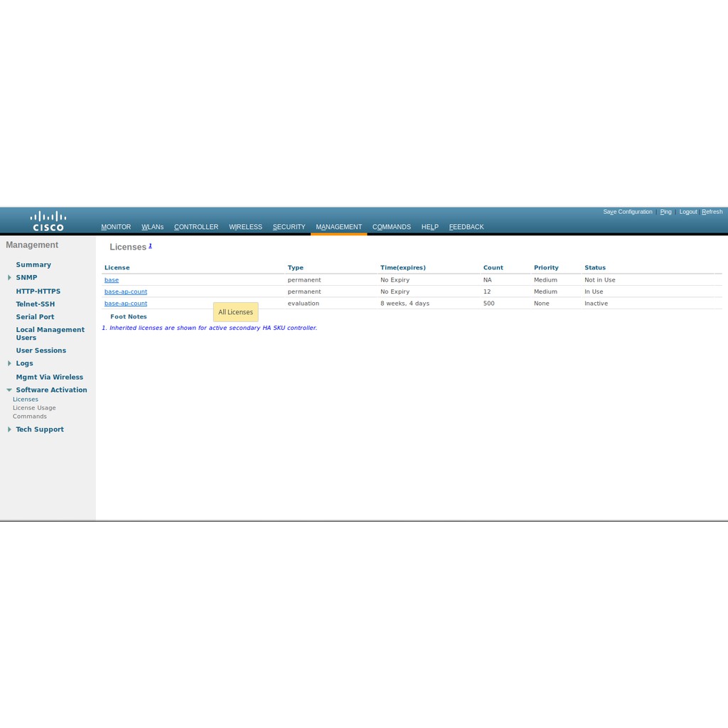Click Save Configuration link

pos(627,212)
